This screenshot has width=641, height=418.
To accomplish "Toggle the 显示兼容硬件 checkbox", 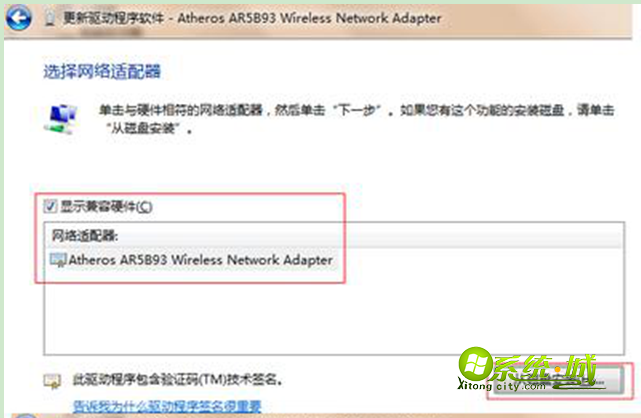I will [51, 206].
